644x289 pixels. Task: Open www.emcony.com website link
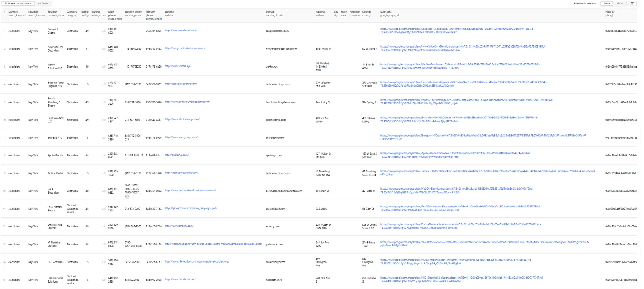tap(179, 226)
